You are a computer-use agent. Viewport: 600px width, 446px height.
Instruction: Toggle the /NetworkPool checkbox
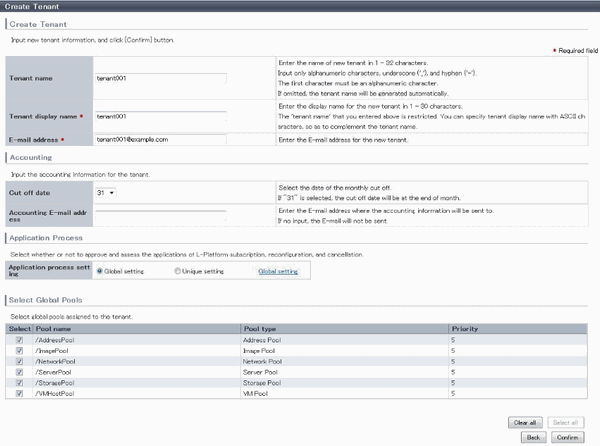pyautogui.click(x=20, y=361)
